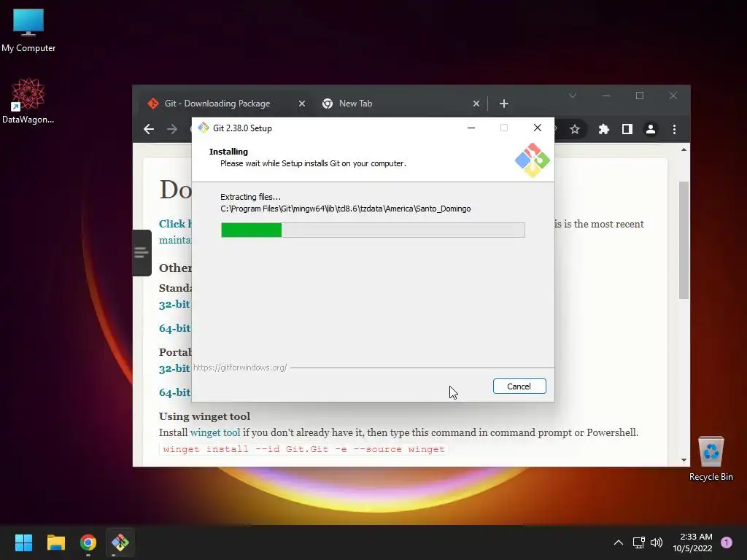The height and width of the screenshot is (560, 747).
Task: Click the 'Using winget tool' heading
Action: (x=204, y=416)
